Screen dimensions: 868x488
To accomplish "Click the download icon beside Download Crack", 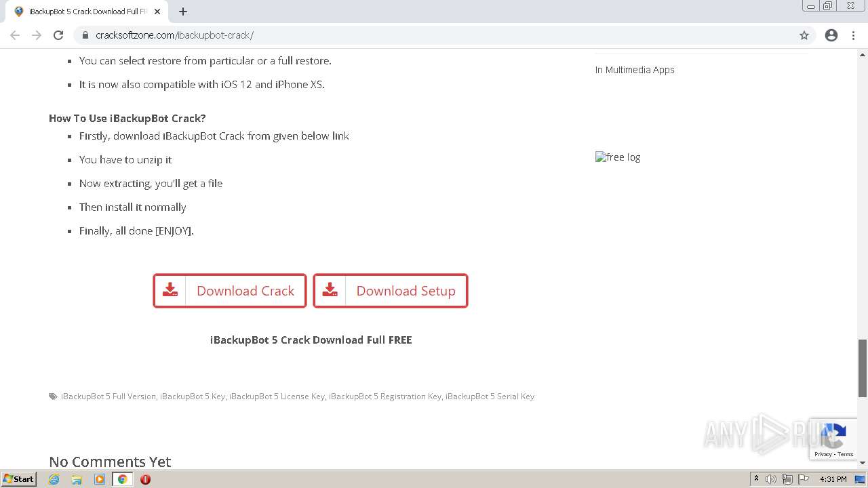I will tap(170, 290).
